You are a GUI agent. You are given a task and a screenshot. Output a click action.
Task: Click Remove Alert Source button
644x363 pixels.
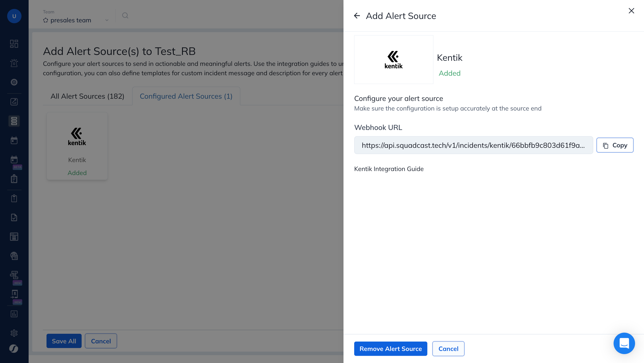(391, 349)
